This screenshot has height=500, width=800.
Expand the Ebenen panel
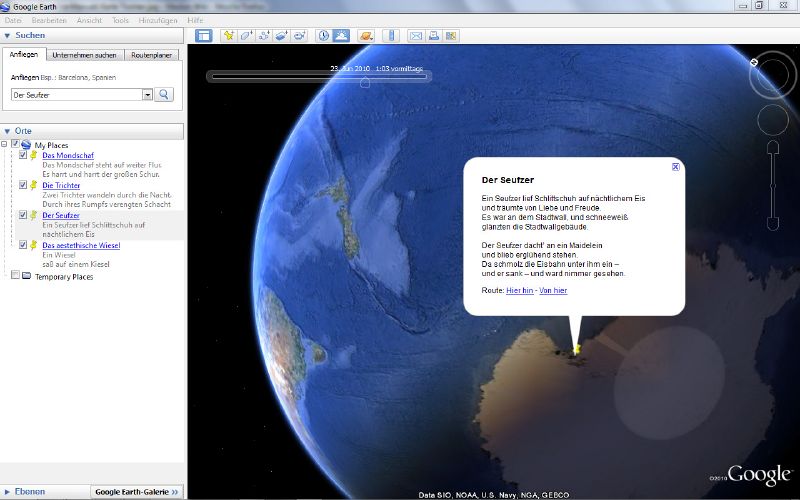[7, 492]
